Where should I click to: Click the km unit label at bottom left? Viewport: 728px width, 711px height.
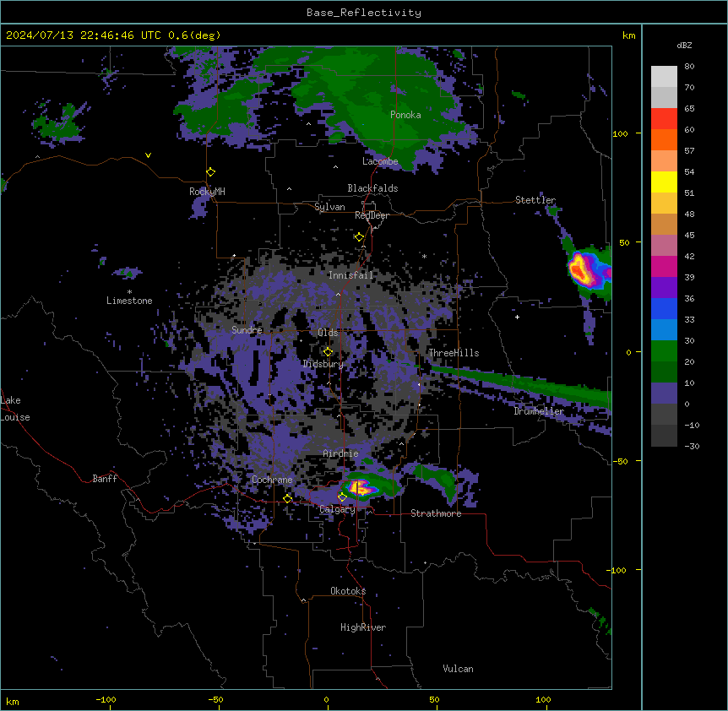pos(12,702)
